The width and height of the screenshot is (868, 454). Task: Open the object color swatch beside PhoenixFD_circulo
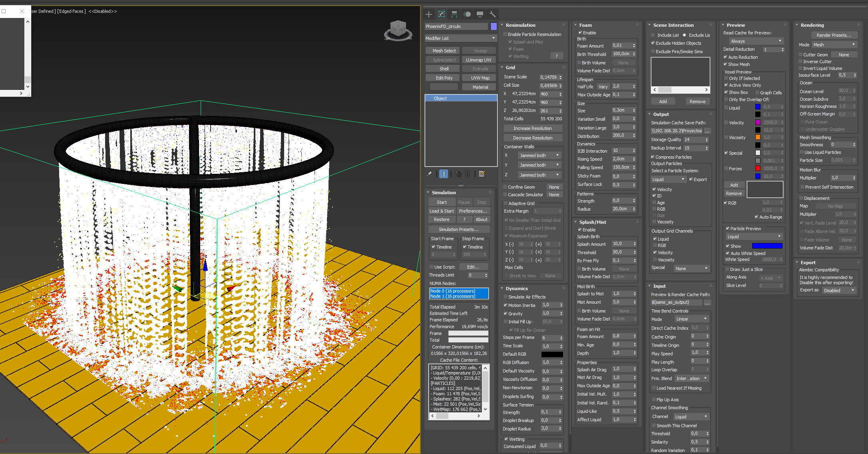(x=494, y=26)
